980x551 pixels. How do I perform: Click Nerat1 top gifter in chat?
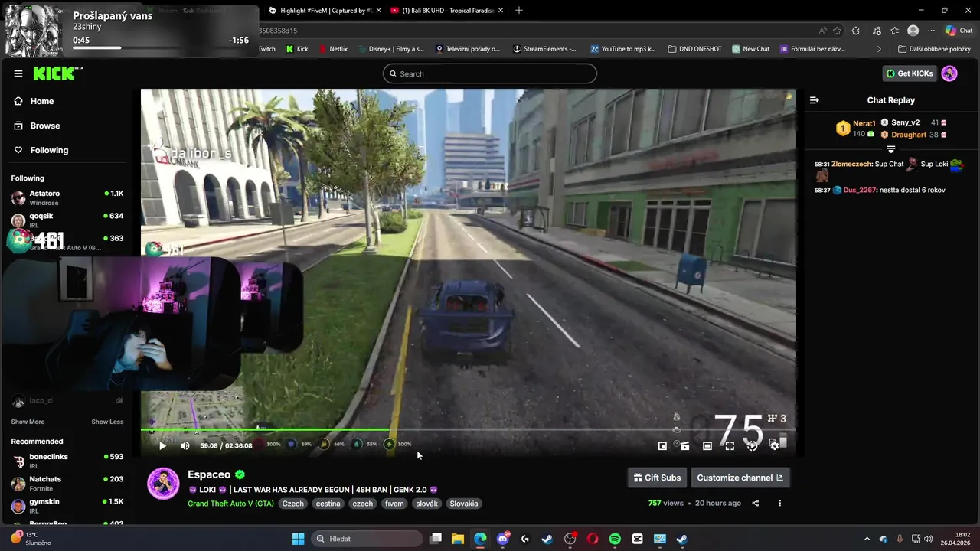tap(864, 123)
